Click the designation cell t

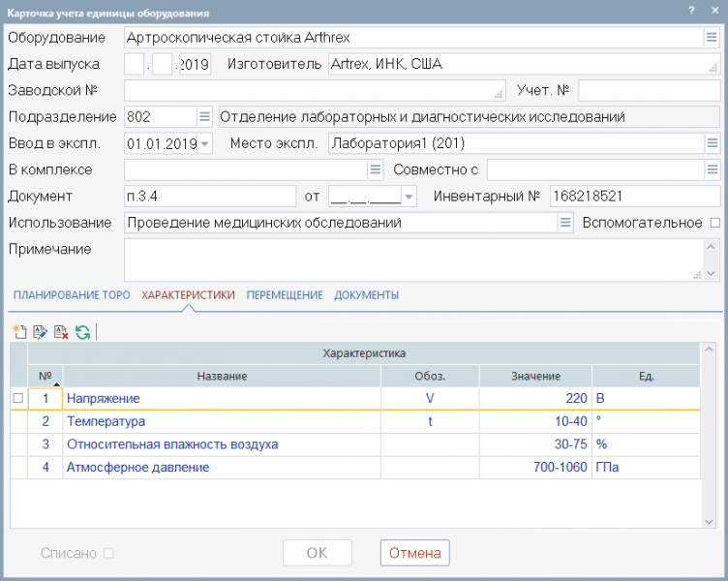point(430,421)
